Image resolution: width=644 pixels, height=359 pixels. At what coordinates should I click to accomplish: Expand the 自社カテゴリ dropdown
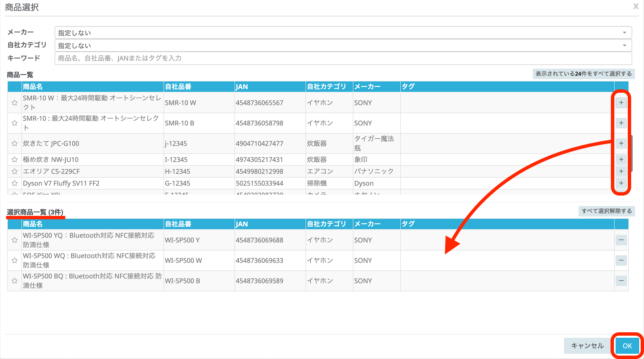pyautogui.click(x=343, y=46)
